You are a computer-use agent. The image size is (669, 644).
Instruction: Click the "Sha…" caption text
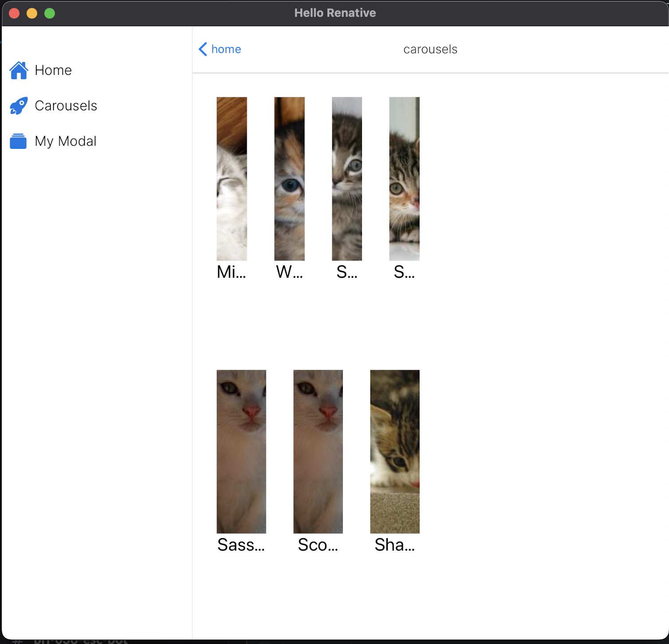(394, 545)
